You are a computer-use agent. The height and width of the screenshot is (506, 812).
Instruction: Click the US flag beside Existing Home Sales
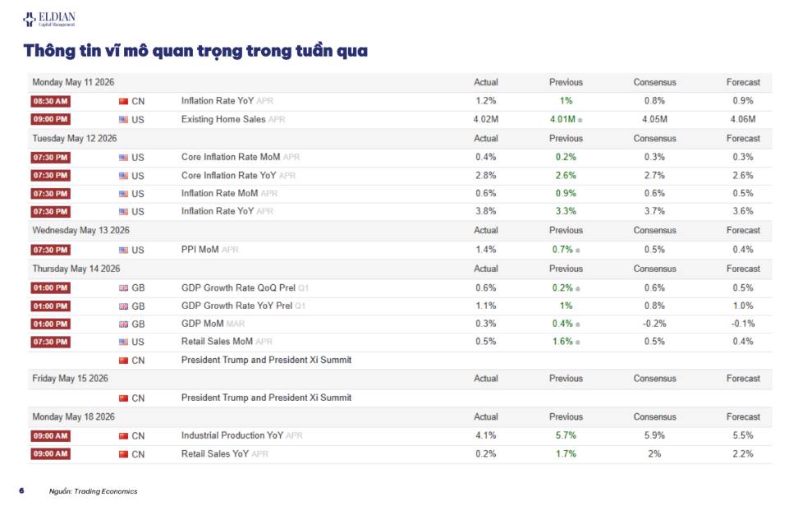click(x=123, y=120)
